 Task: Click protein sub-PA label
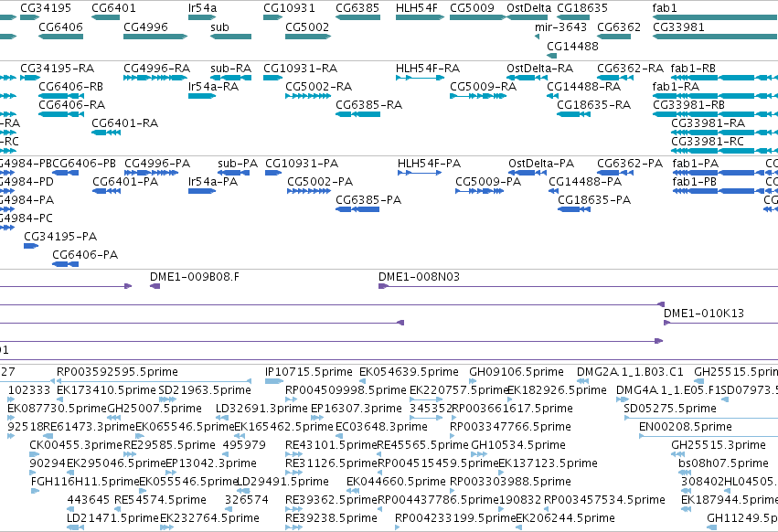238,164
